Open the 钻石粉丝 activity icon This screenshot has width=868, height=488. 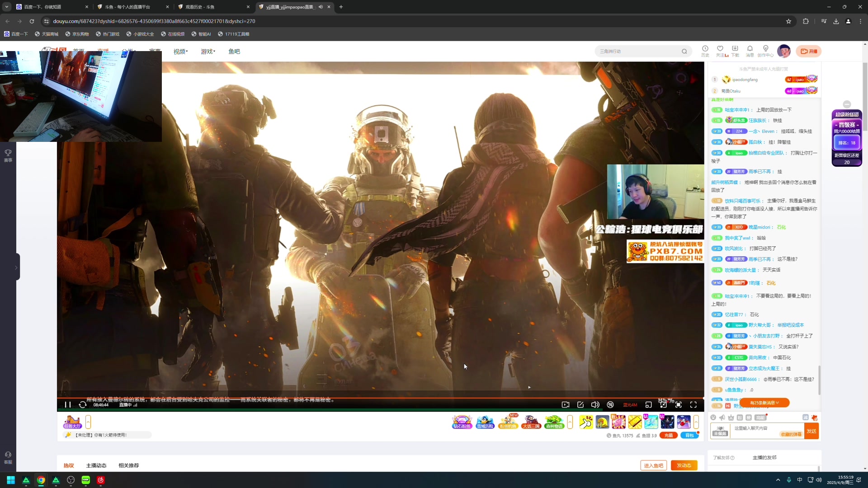point(462,422)
